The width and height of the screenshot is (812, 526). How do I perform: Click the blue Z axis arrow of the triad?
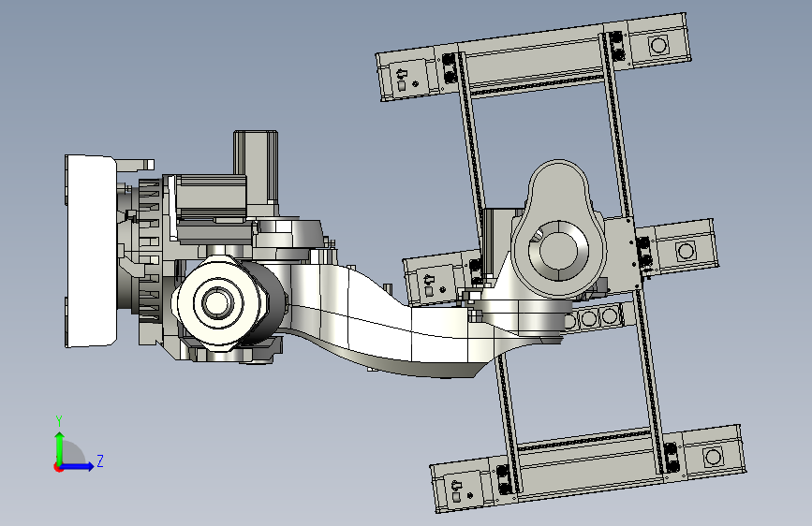(77, 466)
